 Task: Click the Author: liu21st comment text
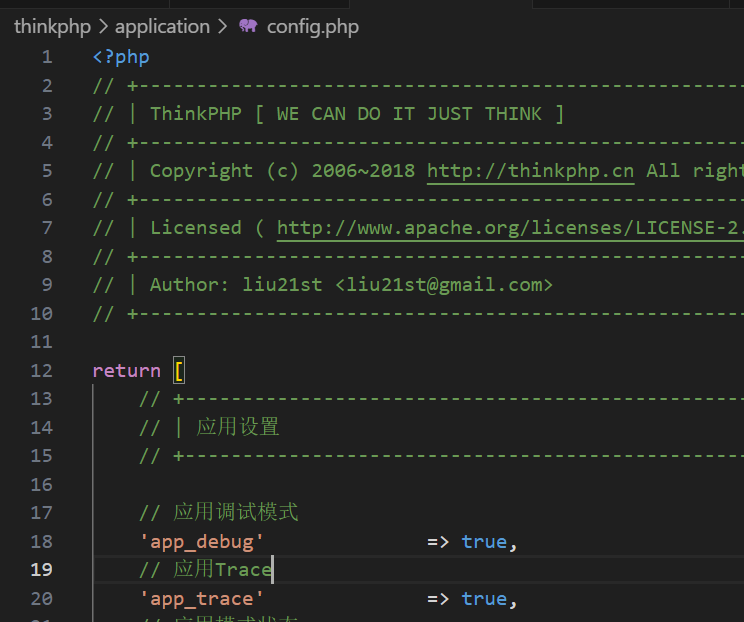(x=236, y=285)
